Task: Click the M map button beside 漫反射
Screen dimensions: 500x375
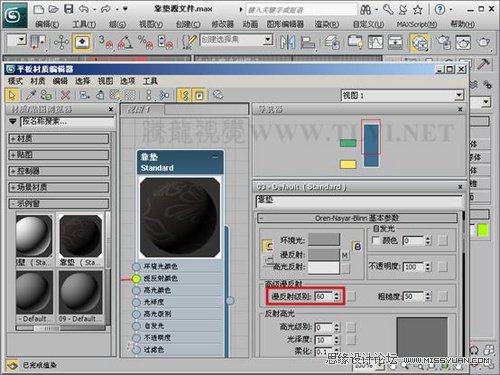Action: 345,256
